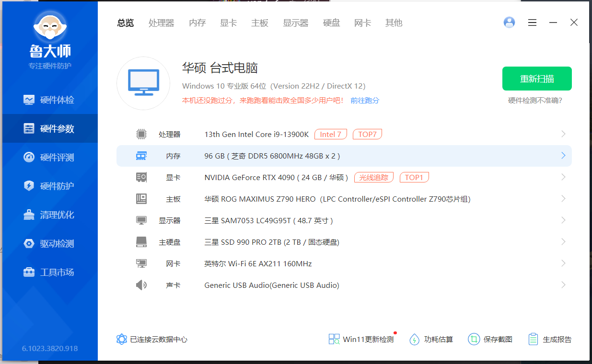Open 硬件评测 in the sidebar
Image resolution: width=592 pixels, height=364 pixels.
pos(50,158)
